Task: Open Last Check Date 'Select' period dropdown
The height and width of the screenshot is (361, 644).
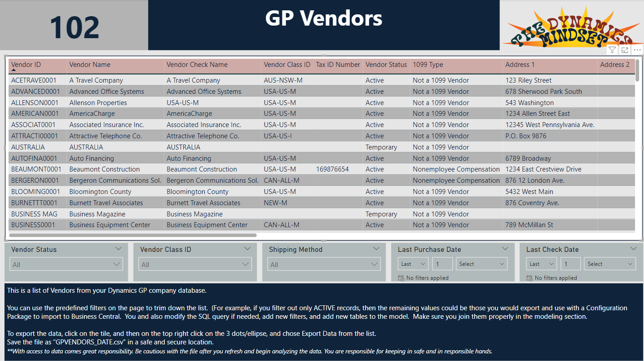Action: [x=610, y=264]
